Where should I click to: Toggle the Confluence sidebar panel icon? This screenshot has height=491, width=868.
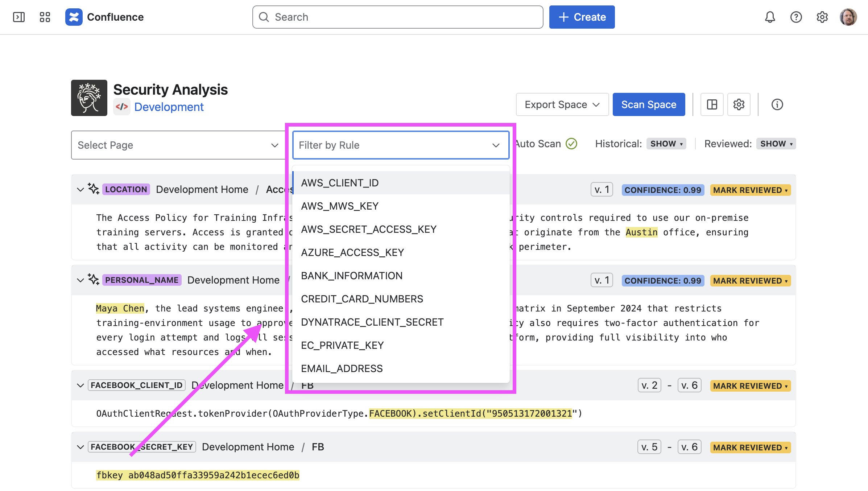point(19,17)
